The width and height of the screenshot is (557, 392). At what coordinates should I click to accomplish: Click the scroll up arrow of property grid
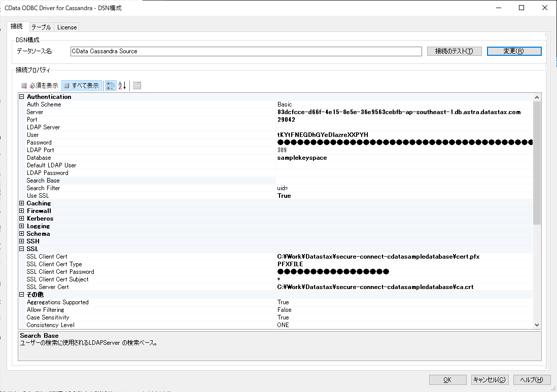537,97
